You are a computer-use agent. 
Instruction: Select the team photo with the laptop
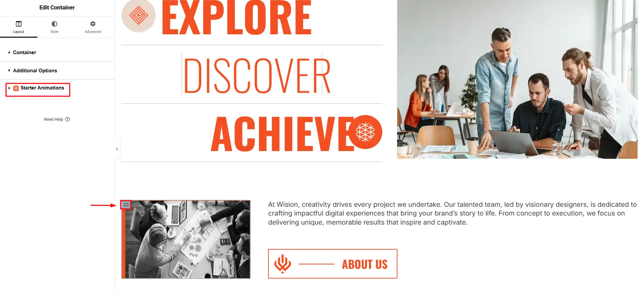click(517, 79)
